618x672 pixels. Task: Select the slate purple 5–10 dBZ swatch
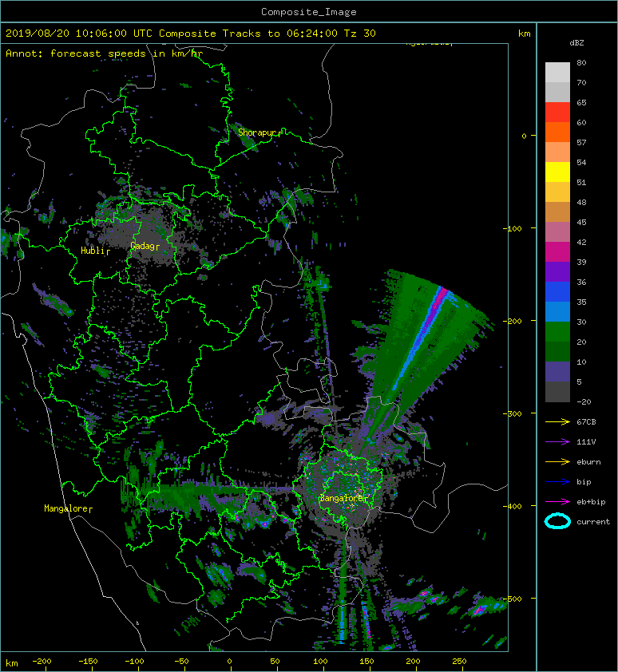557,372
